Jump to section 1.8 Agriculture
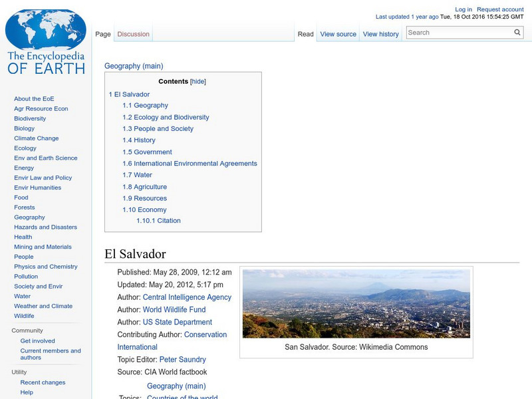 pyautogui.click(x=144, y=187)
